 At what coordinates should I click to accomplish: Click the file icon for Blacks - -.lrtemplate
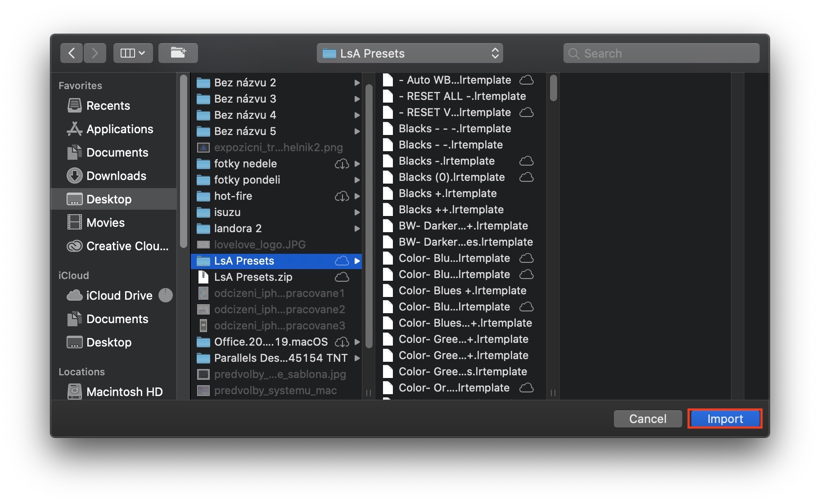pos(388,145)
